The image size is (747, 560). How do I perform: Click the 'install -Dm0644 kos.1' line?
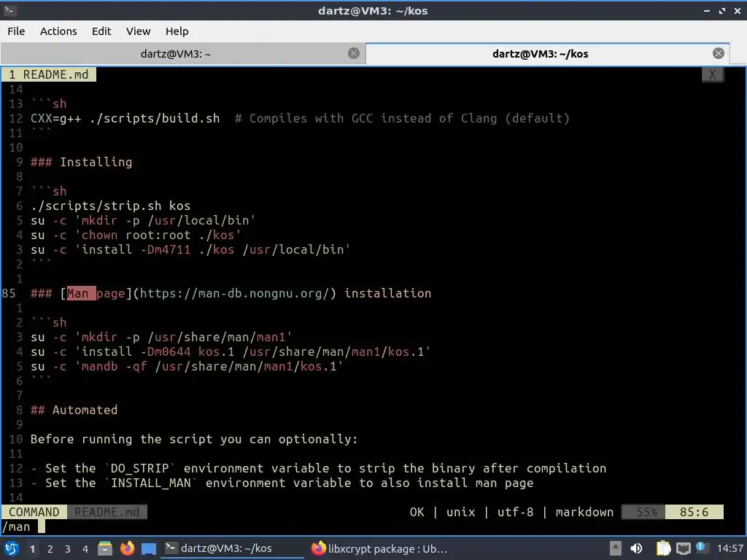(231, 352)
